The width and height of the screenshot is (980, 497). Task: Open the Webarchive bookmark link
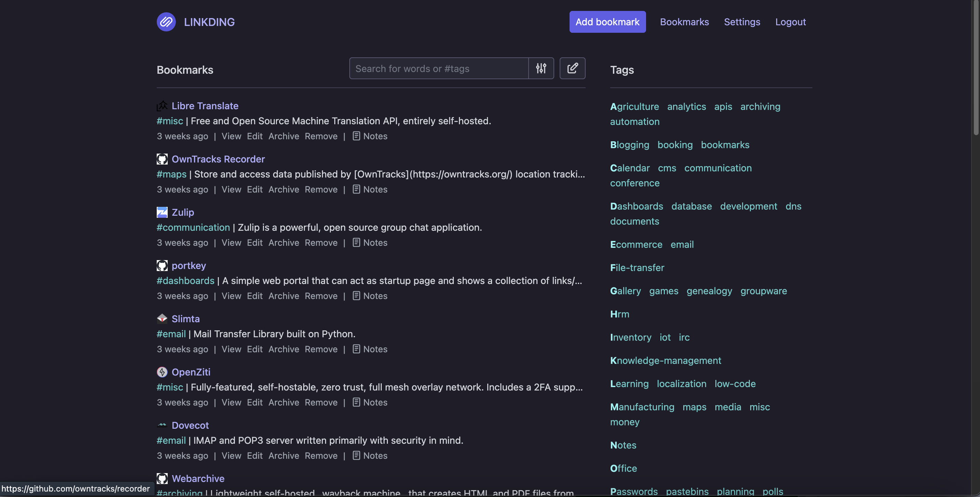point(198,478)
